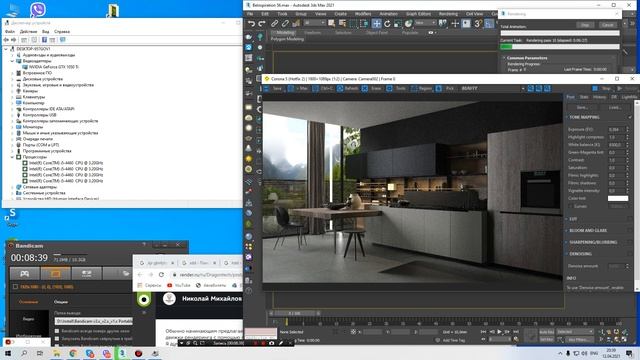Open the Rendering menu in 3ds Max
640x360 pixels.
point(448,14)
